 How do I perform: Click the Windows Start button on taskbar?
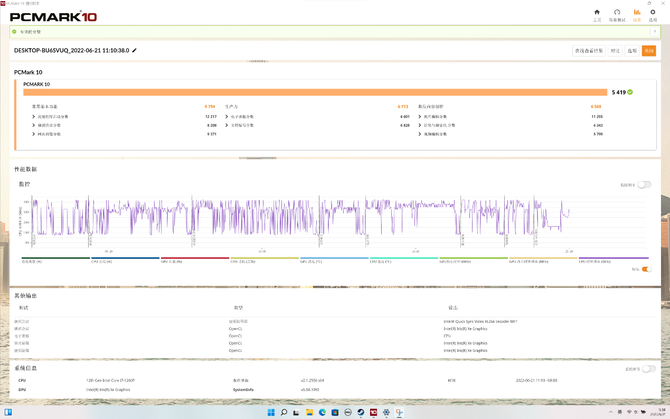point(269,412)
